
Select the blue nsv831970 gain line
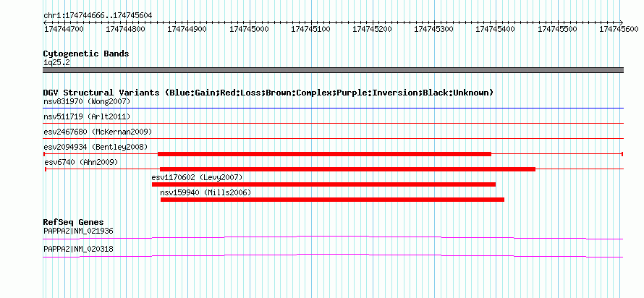click(333, 108)
